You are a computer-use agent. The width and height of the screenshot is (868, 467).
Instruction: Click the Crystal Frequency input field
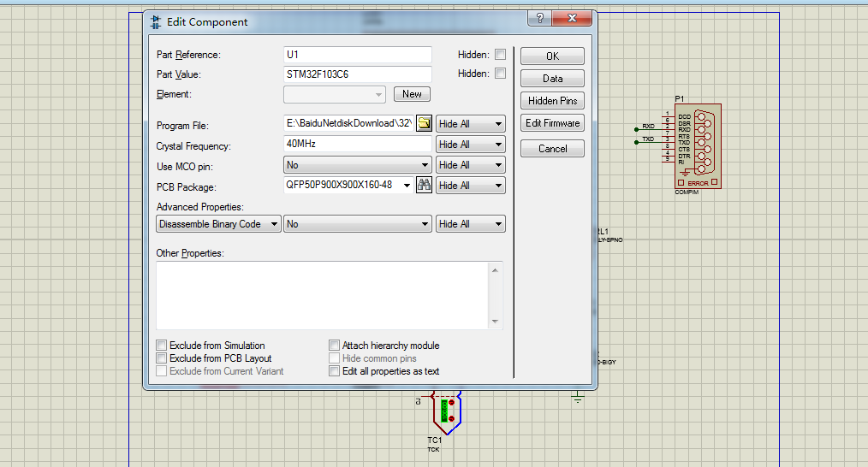(x=358, y=145)
